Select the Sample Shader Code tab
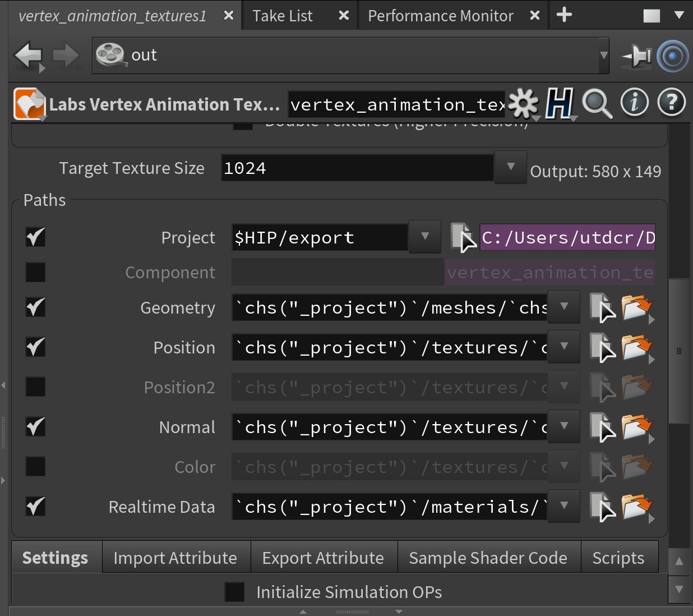This screenshot has height=616, width=693. (x=488, y=558)
